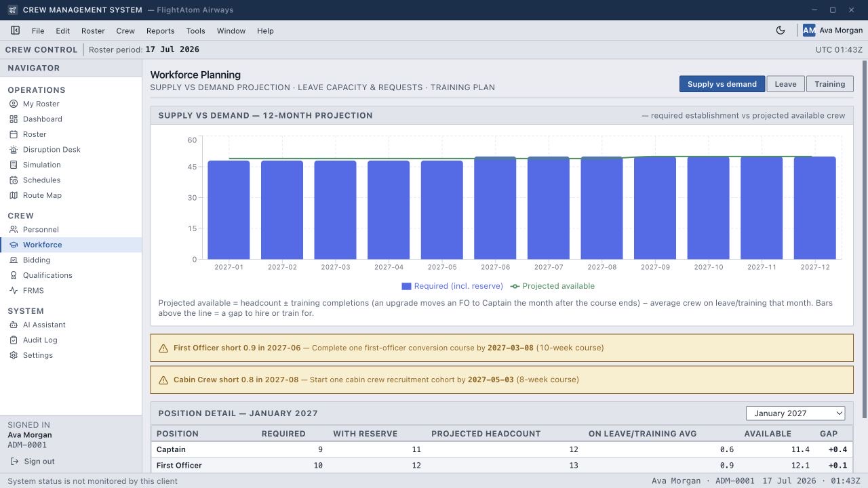
Task: Click the Dashboard grid icon
Action: point(14,119)
